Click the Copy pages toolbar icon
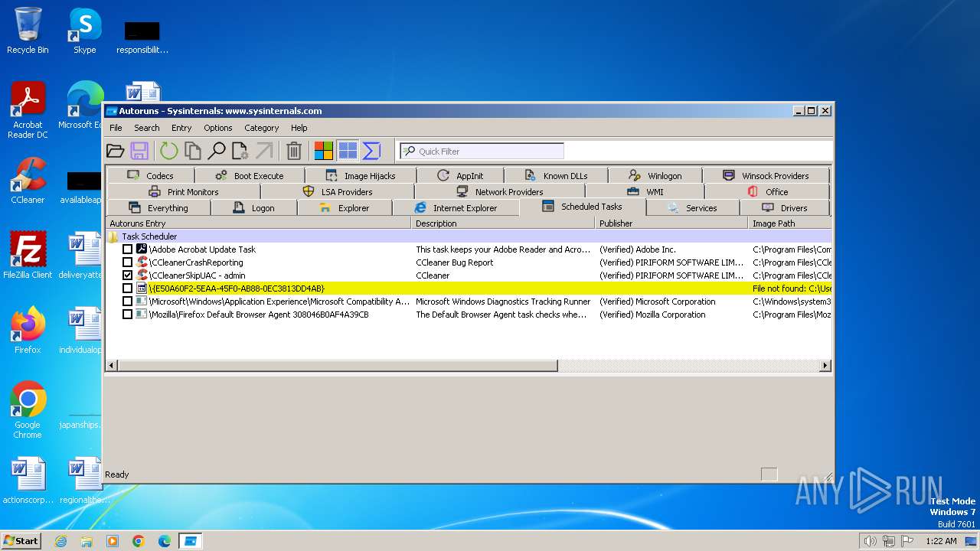980x551 pixels. tap(193, 151)
